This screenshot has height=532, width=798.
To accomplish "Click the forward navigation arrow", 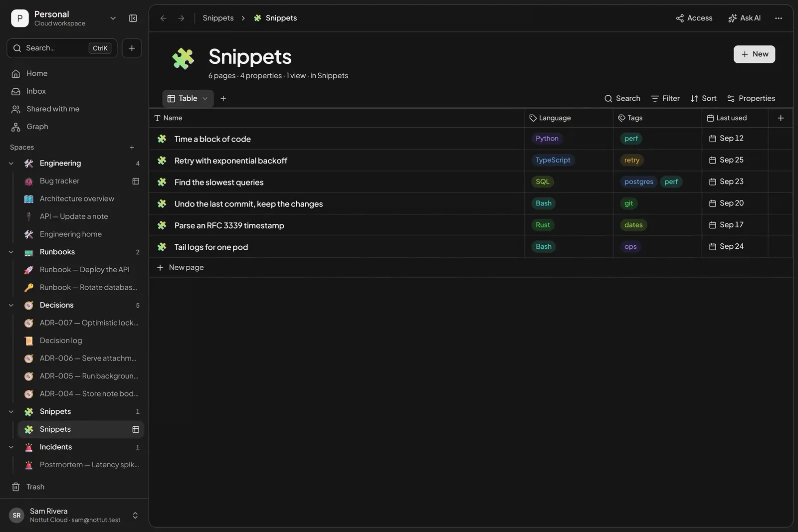I will [181, 18].
